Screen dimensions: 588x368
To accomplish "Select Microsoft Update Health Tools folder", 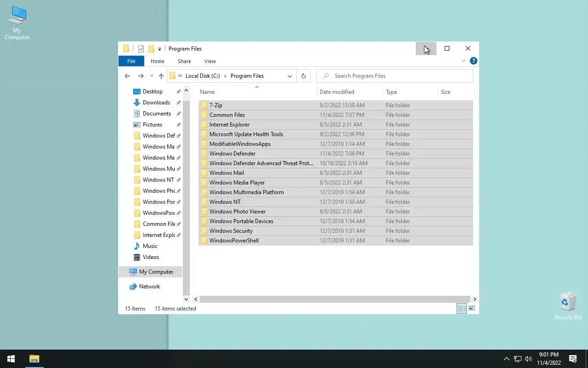I will tap(336, 134).
